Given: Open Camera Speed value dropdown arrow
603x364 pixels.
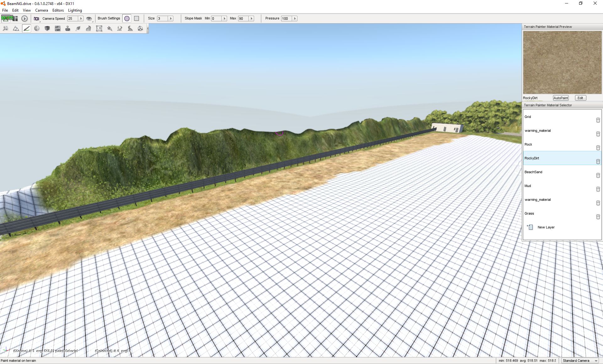Looking at the screenshot, I should click(81, 19).
